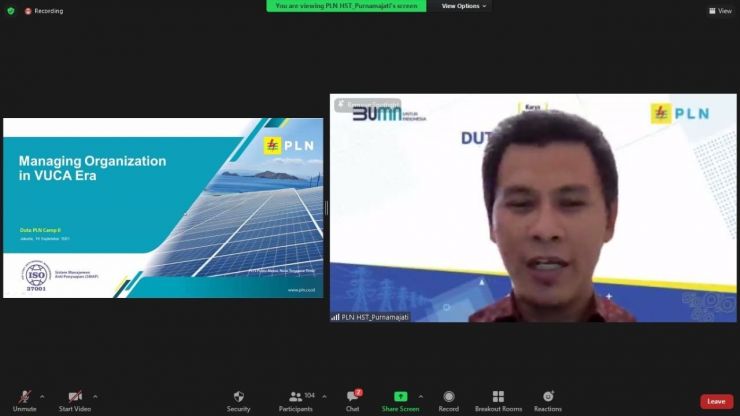The height and width of the screenshot is (416, 740).
Task: Leave the meeting
Action: tap(716, 401)
